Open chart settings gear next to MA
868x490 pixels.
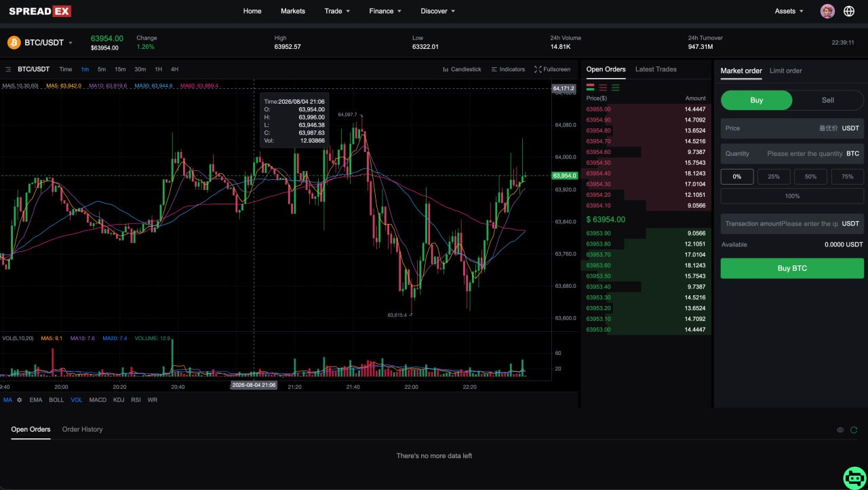pyautogui.click(x=20, y=400)
